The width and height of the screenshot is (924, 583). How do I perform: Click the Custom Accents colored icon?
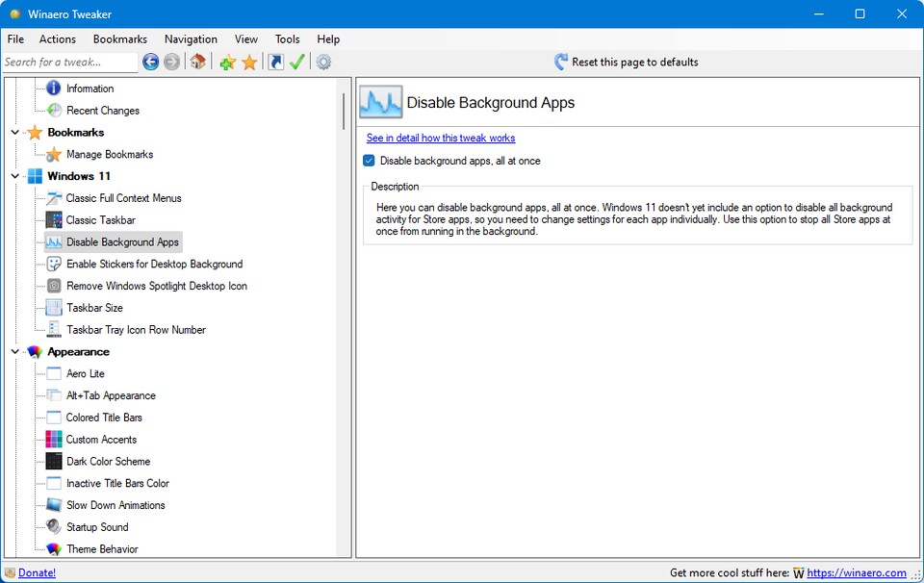[54, 440]
